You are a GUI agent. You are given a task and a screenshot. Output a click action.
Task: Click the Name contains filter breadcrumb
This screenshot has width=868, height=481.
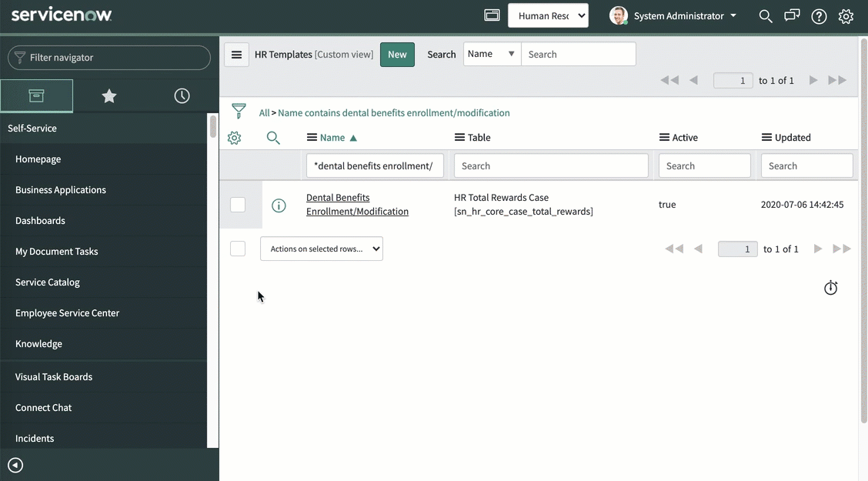pos(393,112)
